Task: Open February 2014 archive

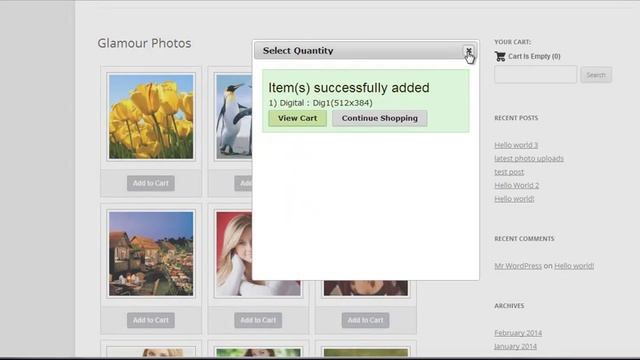Action: pyautogui.click(x=518, y=333)
